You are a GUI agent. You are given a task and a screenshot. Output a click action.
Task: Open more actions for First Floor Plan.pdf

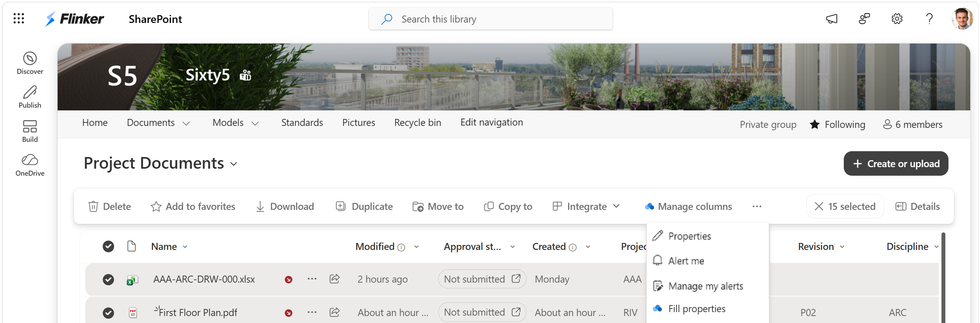312,312
